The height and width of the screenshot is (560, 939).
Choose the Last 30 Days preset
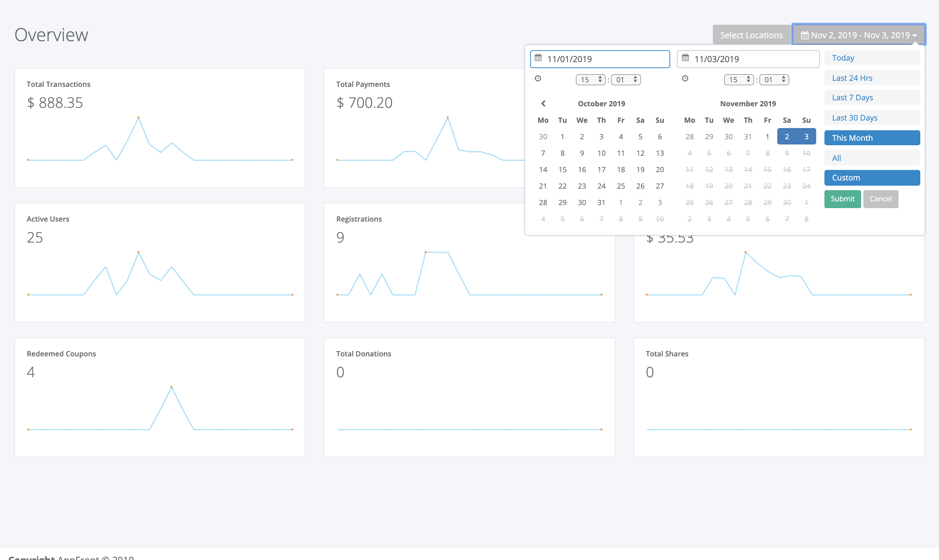pos(872,118)
